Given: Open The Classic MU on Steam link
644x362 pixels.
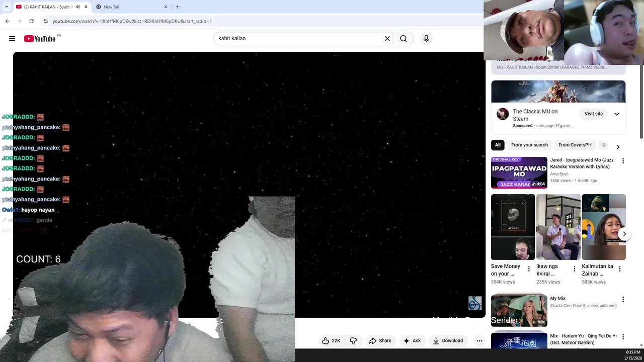Looking at the screenshot, I should tap(535, 115).
